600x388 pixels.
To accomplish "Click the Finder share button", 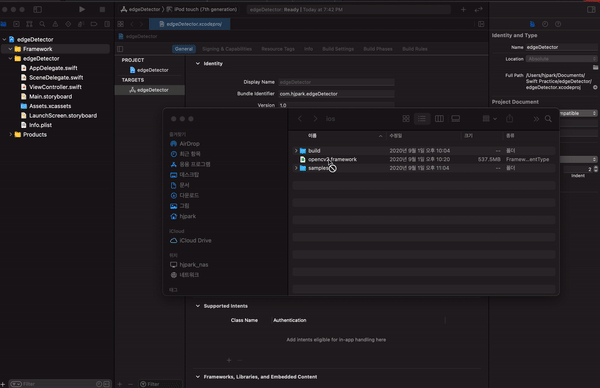I will [510, 119].
